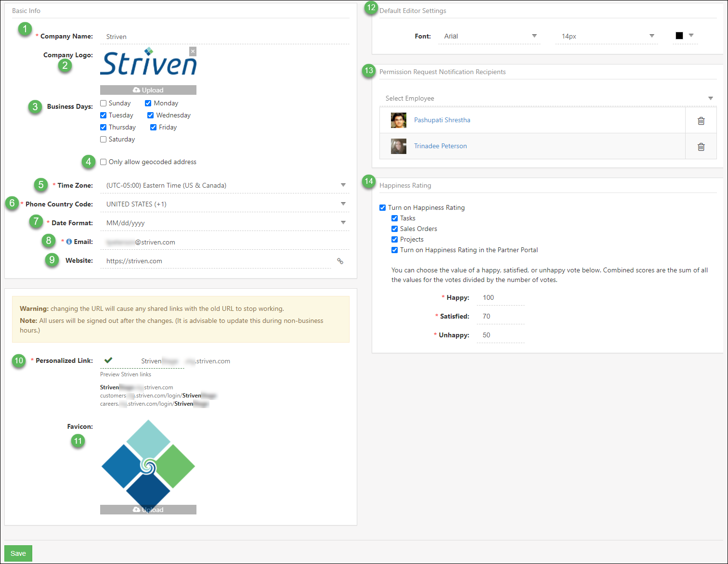Save the company settings
The height and width of the screenshot is (564, 728).
(18, 553)
